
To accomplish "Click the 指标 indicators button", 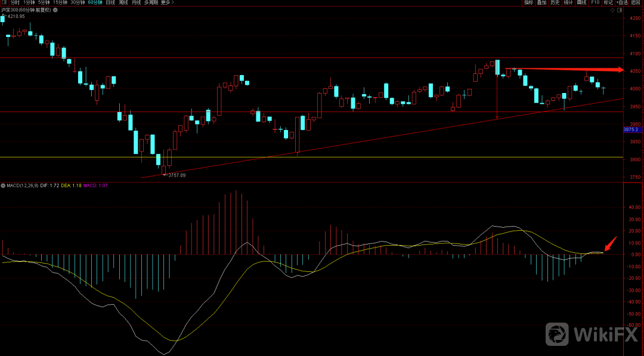I will (x=528, y=3).
